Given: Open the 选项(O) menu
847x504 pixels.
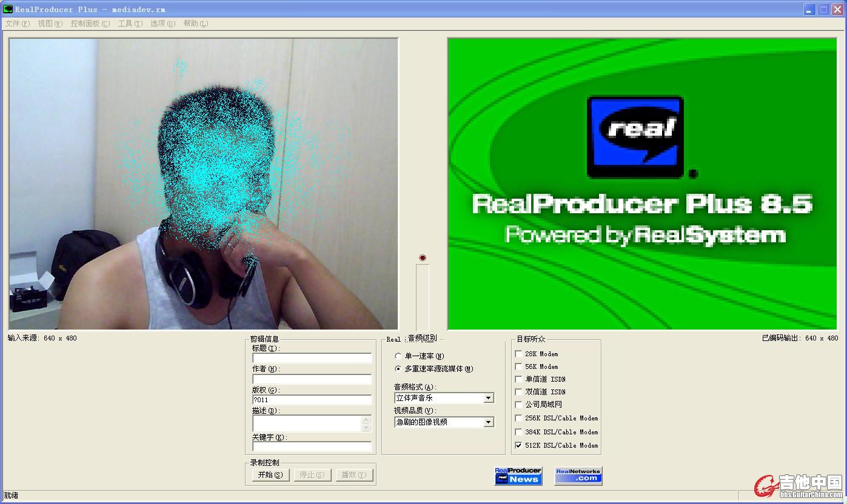Looking at the screenshot, I should [x=162, y=24].
